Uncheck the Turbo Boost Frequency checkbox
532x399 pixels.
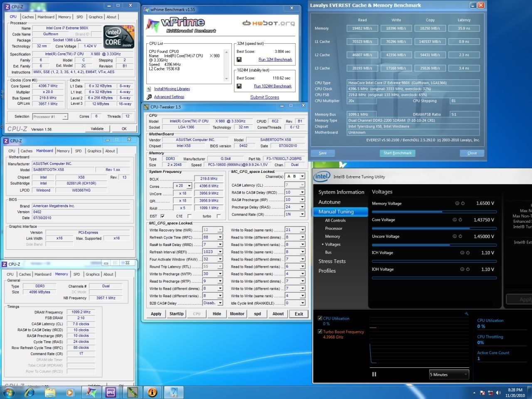pyautogui.click(x=320, y=332)
